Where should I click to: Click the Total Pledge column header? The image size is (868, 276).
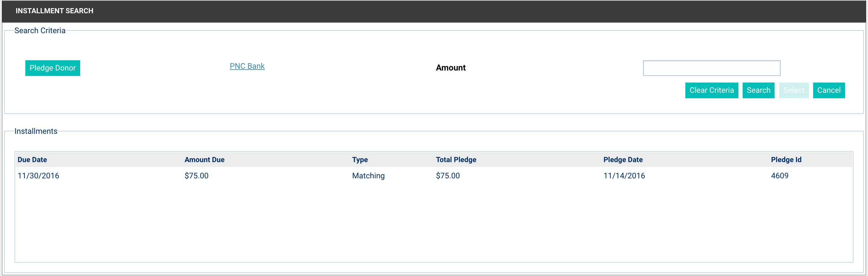[x=456, y=160]
